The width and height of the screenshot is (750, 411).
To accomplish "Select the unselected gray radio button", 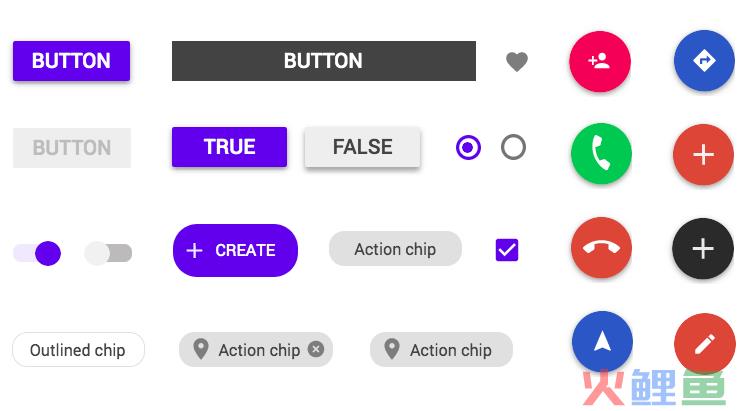I will pos(513,147).
